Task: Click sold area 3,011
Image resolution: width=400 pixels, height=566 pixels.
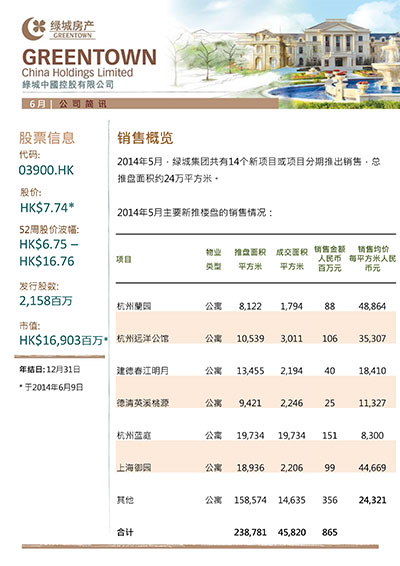Action: (x=292, y=339)
